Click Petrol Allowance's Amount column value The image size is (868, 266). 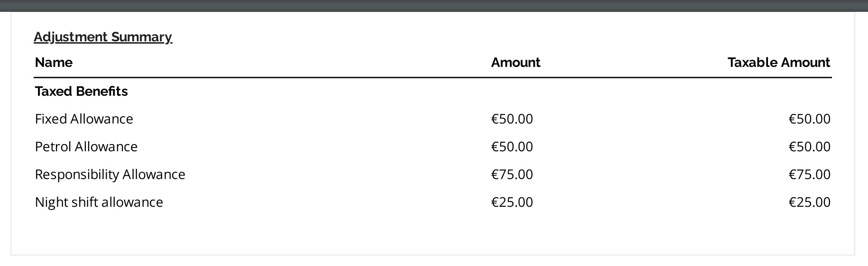(x=512, y=147)
